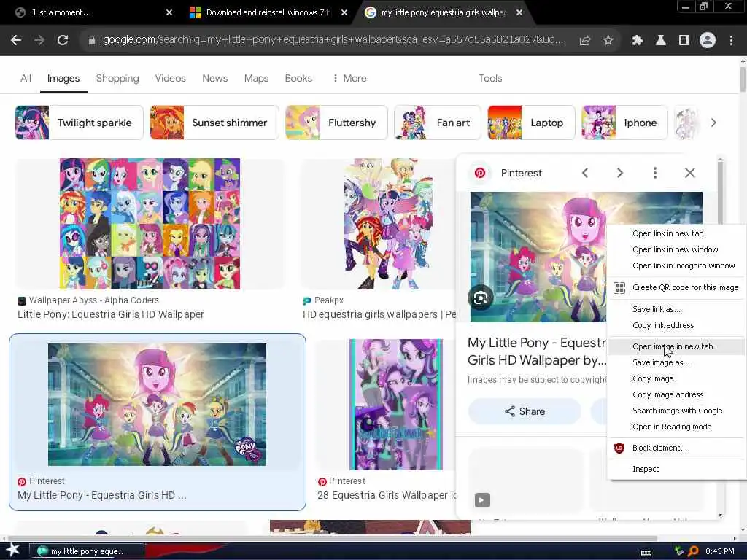Click the Google Lens icon on preview image

pyautogui.click(x=481, y=298)
